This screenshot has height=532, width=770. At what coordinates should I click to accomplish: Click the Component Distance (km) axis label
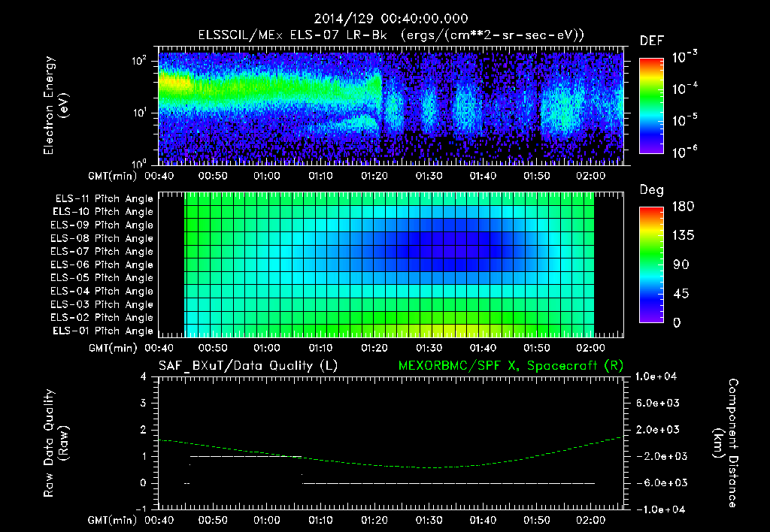[726, 443]
